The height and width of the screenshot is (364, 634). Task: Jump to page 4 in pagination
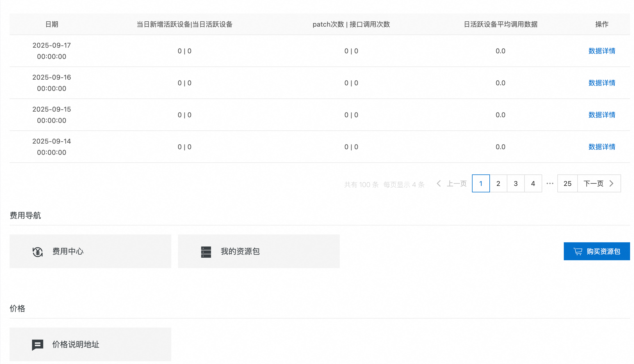[533, 183]
